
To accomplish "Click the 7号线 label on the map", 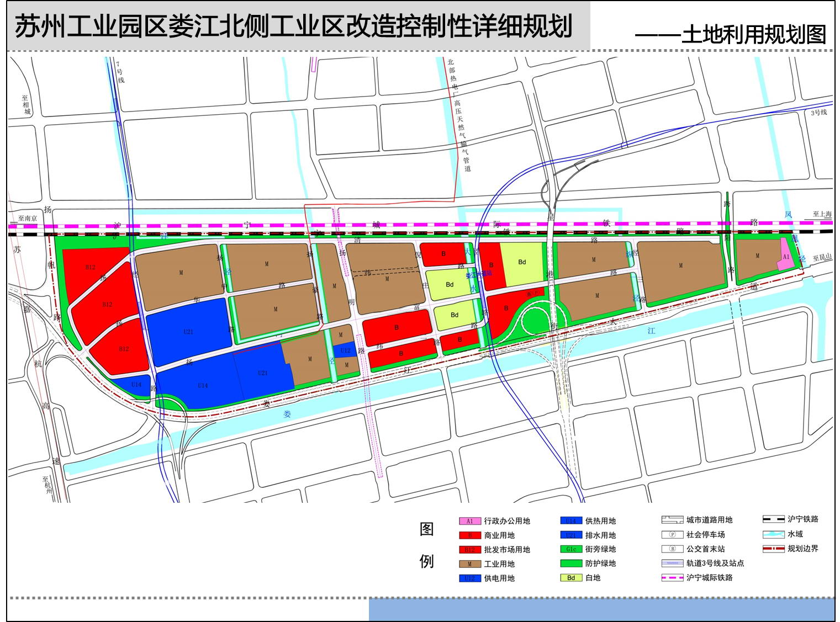I will [x=120, y=72].
